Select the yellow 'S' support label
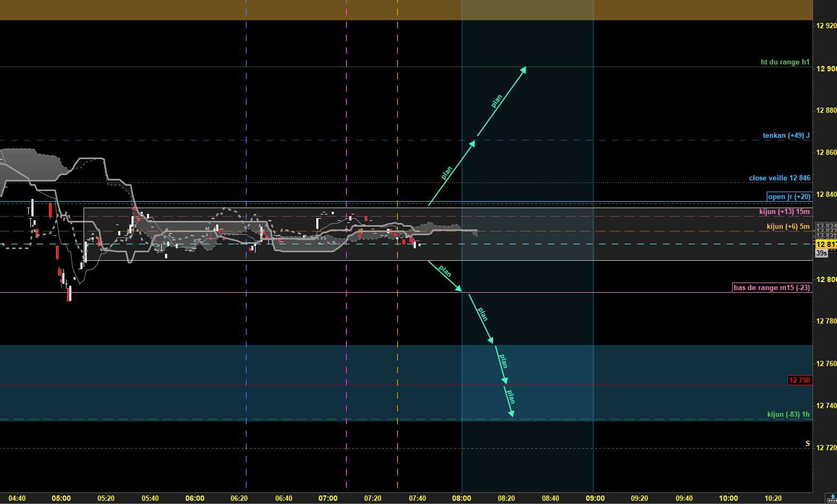 pos(807,443)
